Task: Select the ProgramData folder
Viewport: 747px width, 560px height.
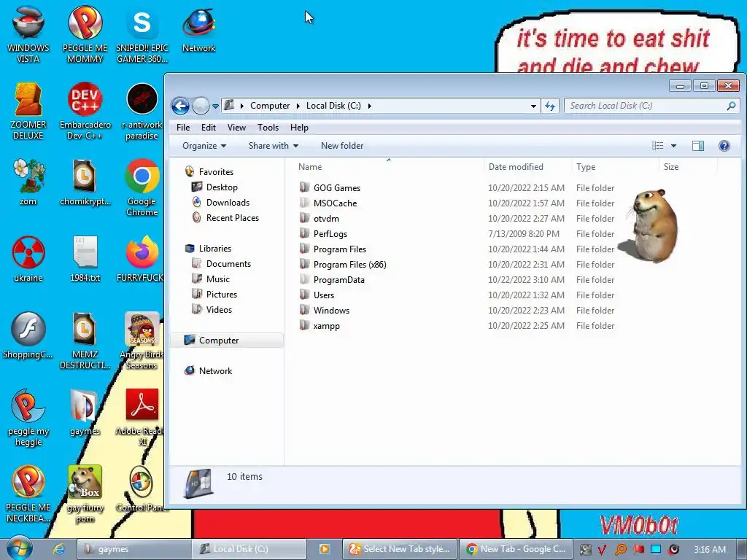Action: (338, 279)
